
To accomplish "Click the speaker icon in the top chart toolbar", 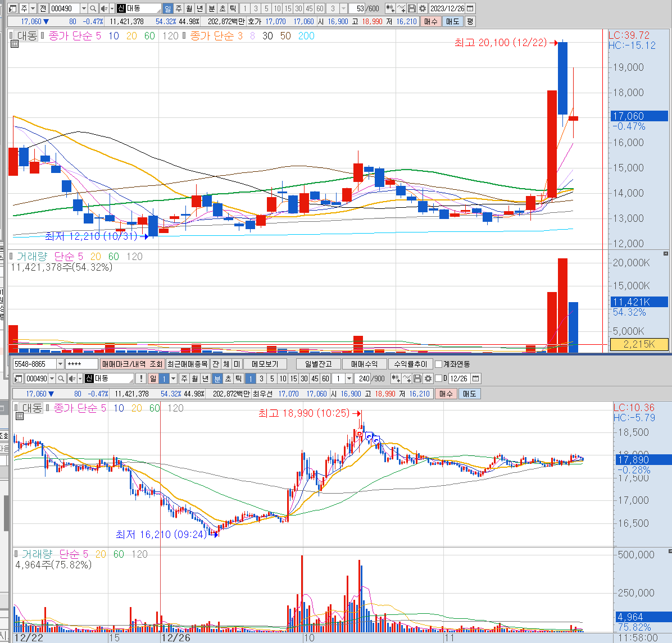I will [104, 8].
